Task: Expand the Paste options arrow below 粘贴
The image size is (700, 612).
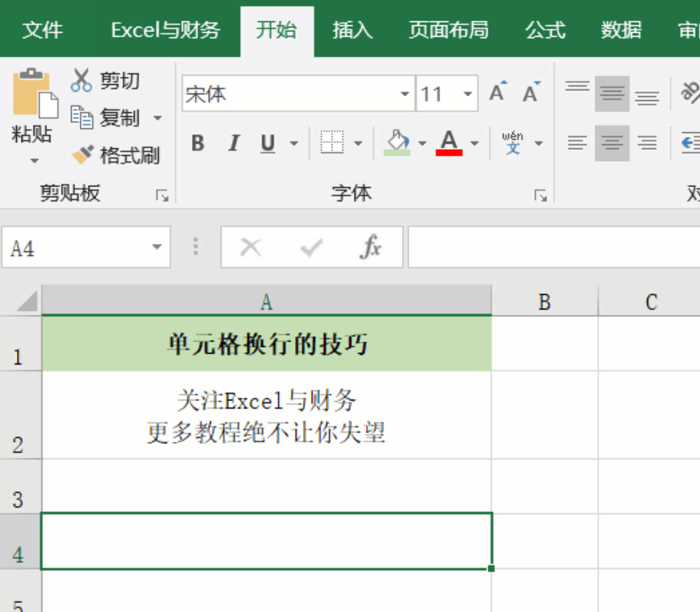Action: coord(34,160)
